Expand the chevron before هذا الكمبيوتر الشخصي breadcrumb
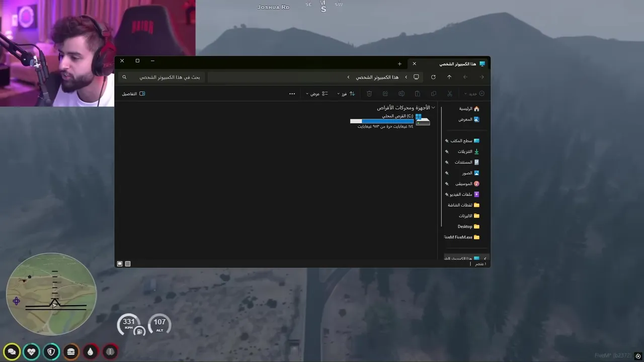The width and height of the screenshot is (644, 362). 406,77
